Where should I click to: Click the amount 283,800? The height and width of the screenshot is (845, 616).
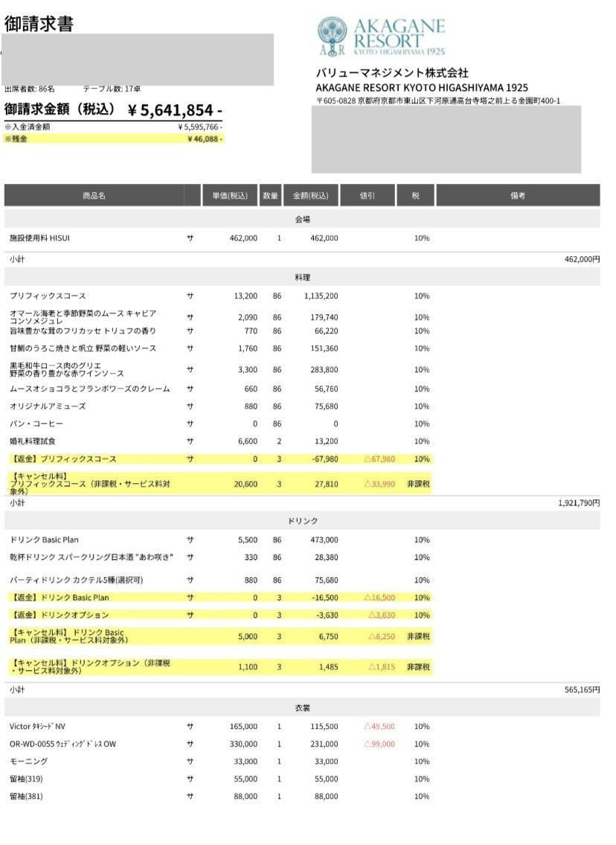[324, 370]
